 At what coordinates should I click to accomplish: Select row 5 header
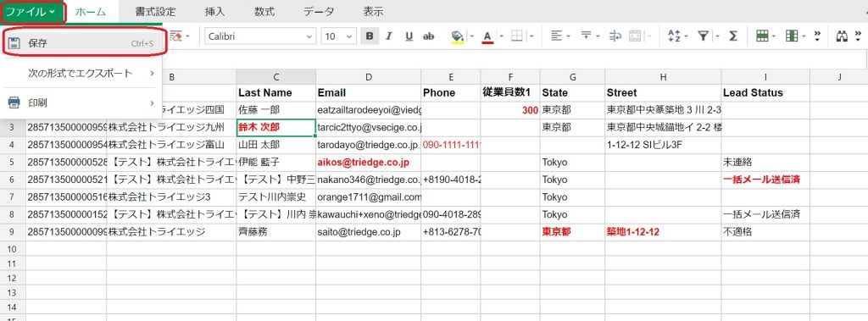13,163
